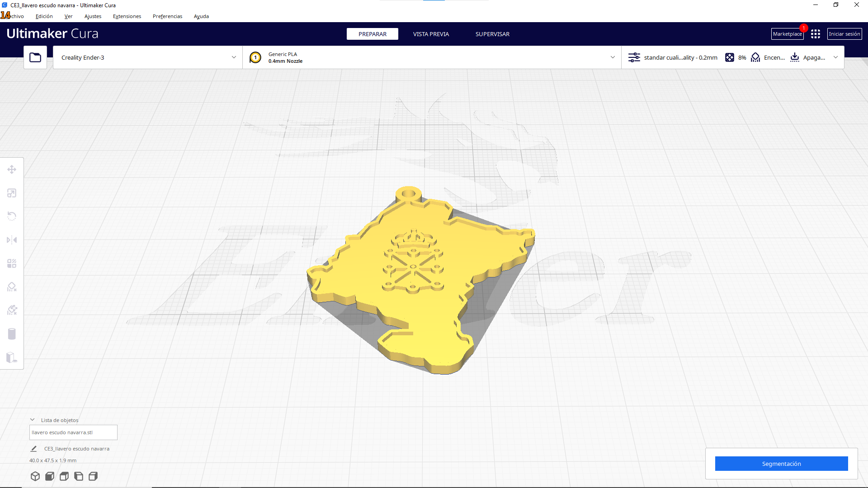
Task: Switch to VISTA PREVIA tab
Action: pos(431,34)
